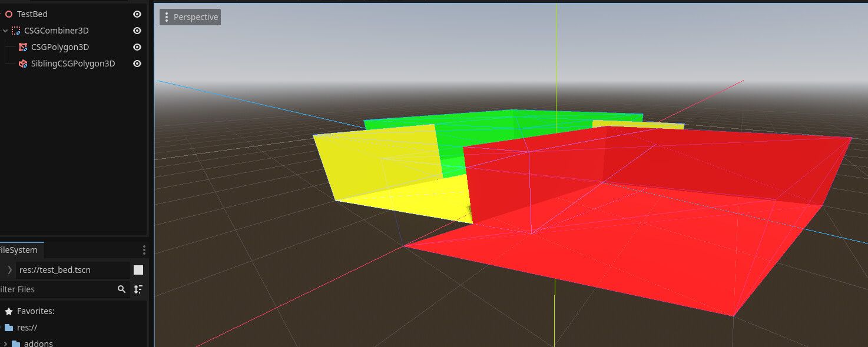Switch to the FileSystem tab
Screen dimensions: 868x347
click(19, 249)
